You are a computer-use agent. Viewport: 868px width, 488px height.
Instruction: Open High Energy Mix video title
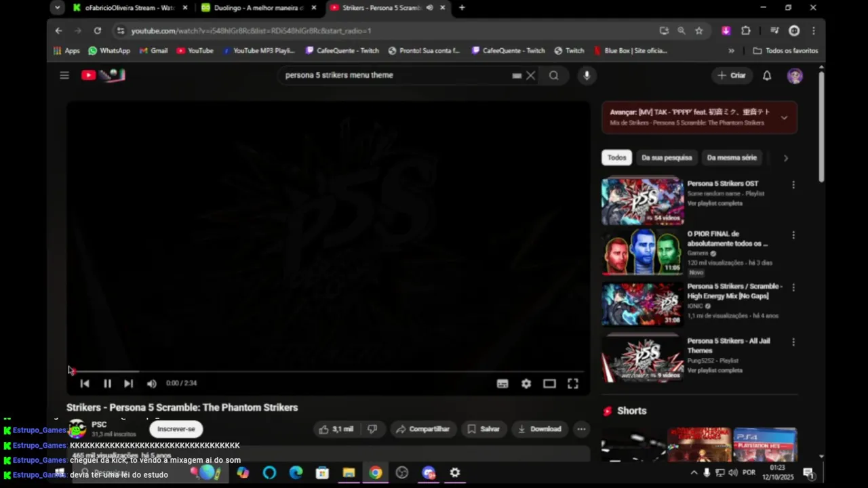click(735, 291)
